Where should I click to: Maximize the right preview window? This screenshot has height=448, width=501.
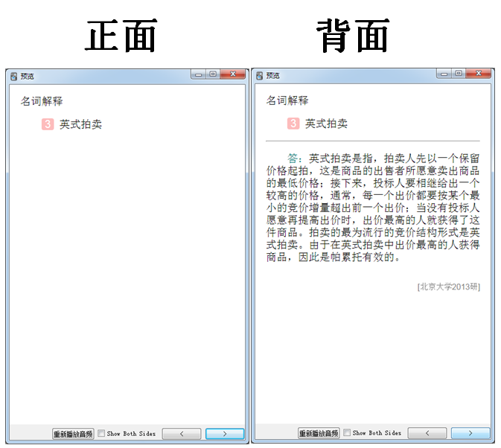(459, 74)
